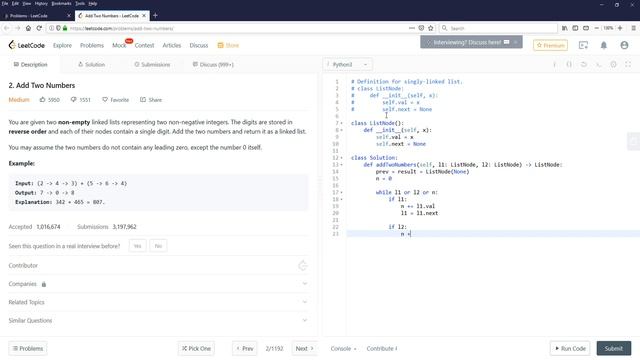Enter fullscreen editor mode

[x=628, y=64]
